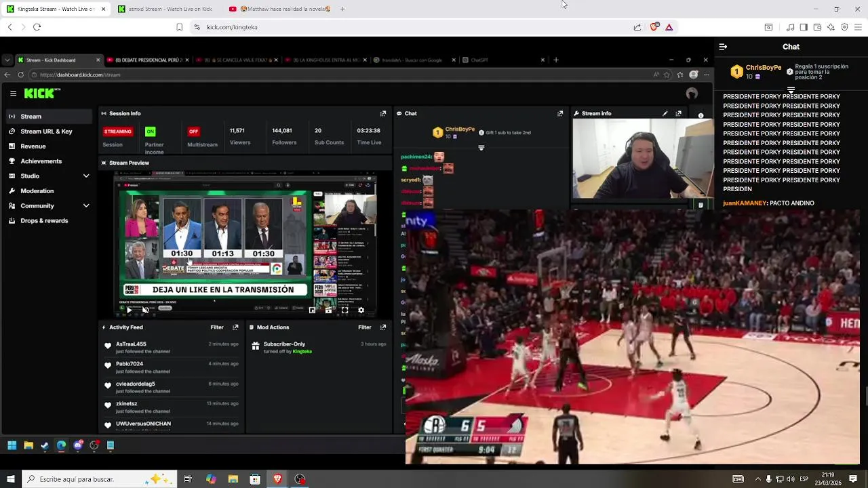This screenshot has height=488, width=868.
Task: Open Brave main hamburger menu
Action: pyautogui.click(x=859, y=27)
